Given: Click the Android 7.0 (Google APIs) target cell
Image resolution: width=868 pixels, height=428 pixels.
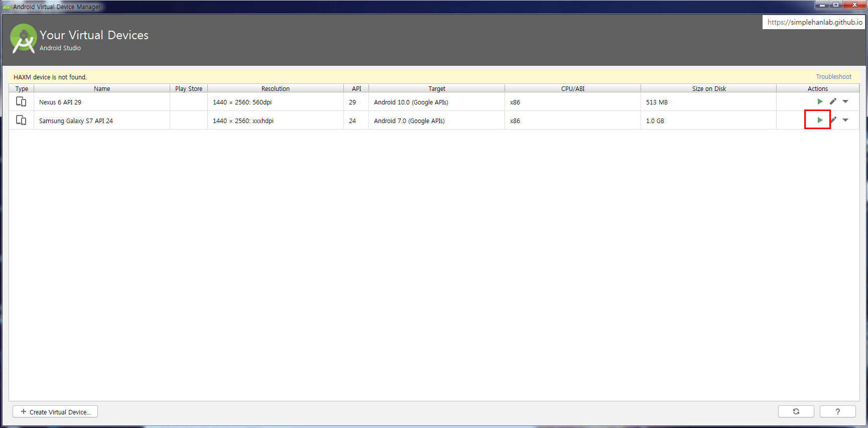Looking at the screenshot, I should 437,121.
